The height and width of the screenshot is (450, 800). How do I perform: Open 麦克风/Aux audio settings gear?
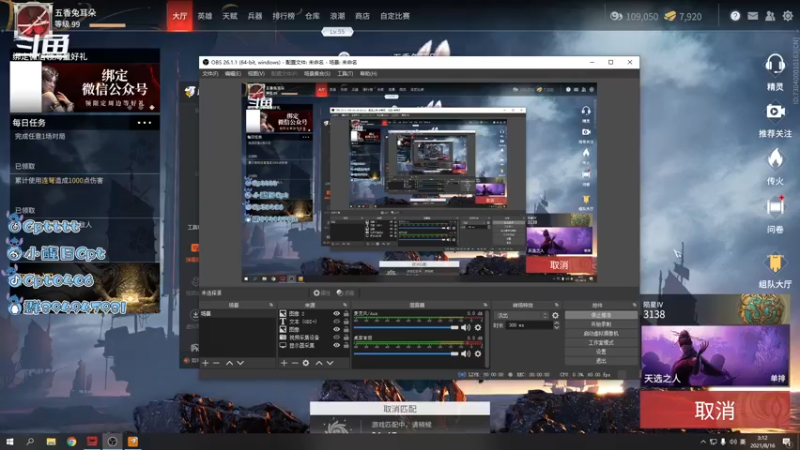[x=478, y=328]
